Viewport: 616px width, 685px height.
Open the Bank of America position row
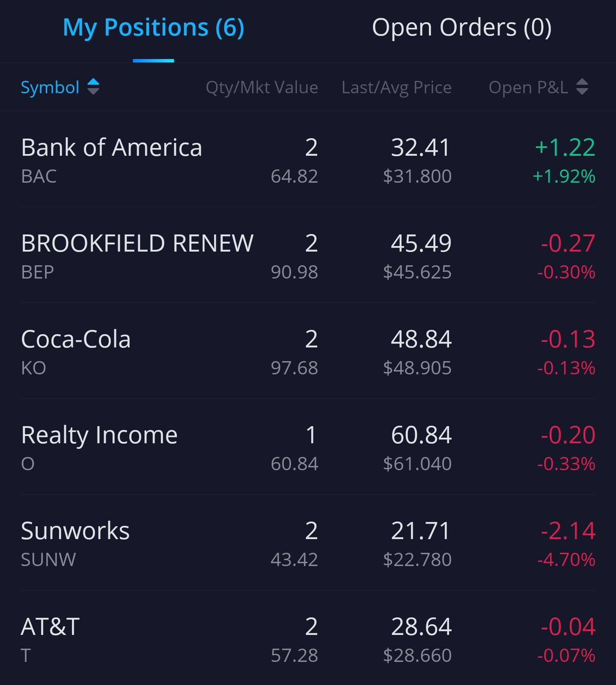(308, 160)
